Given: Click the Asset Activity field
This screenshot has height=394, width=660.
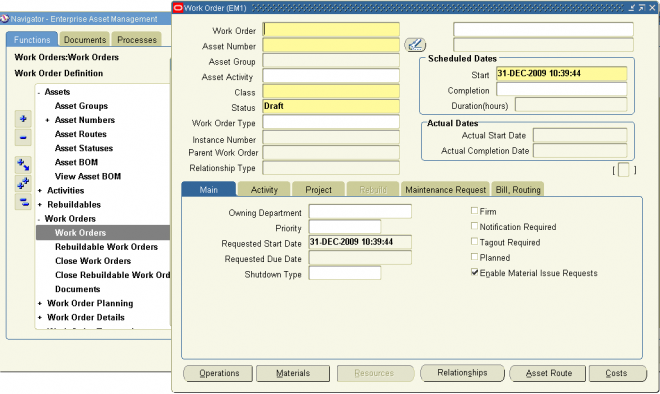Looking at the screenshot, I should pyautogui.click(x=331, y=76).
